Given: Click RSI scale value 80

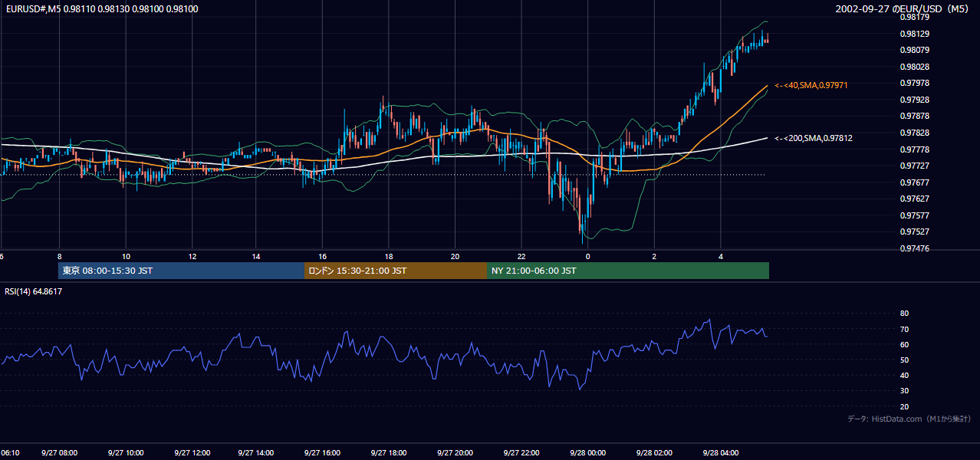Looking at the screenshot, I should point(904,314).
